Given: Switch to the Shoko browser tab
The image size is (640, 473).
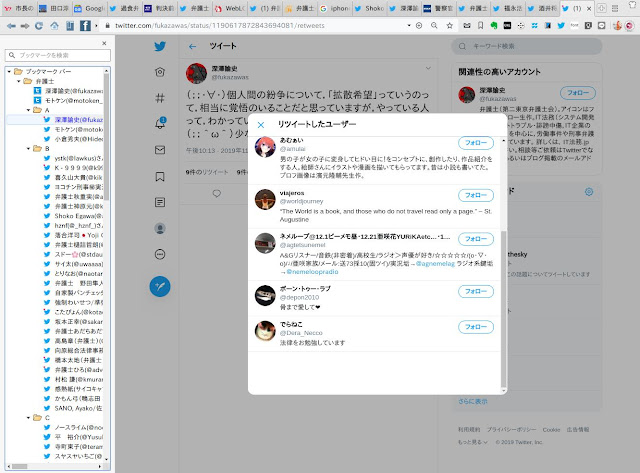Looking at the screenshot, I should tap(370, 8).
